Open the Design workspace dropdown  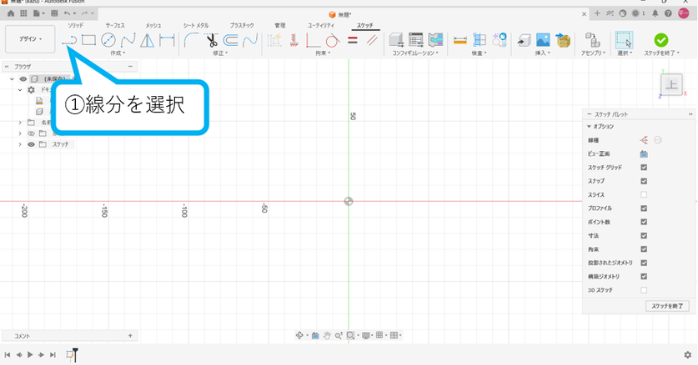30,39
